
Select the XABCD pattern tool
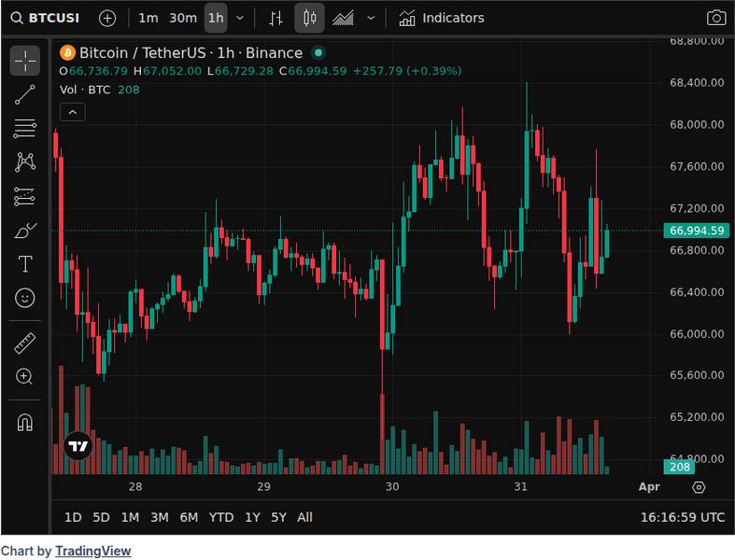[25, 162]
